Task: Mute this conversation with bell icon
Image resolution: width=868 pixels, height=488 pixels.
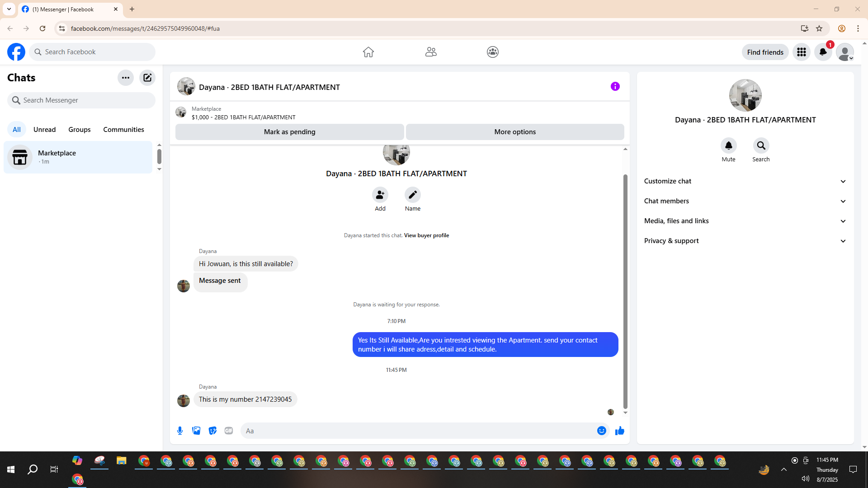Action: click(728, 145)
